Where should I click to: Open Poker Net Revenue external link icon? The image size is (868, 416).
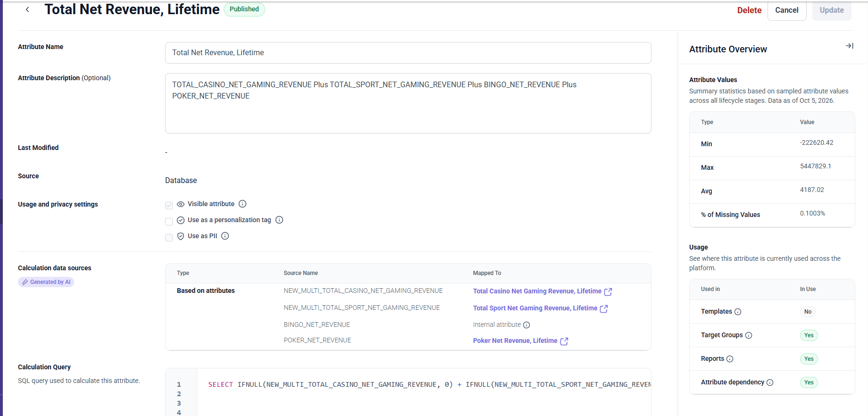click(x=564, y=341)
